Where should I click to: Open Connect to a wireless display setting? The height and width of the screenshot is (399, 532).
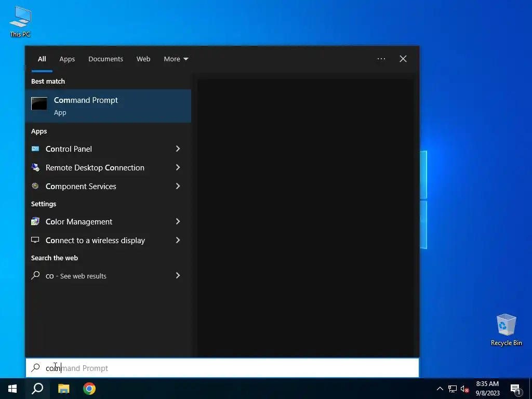tap(108, 240)
